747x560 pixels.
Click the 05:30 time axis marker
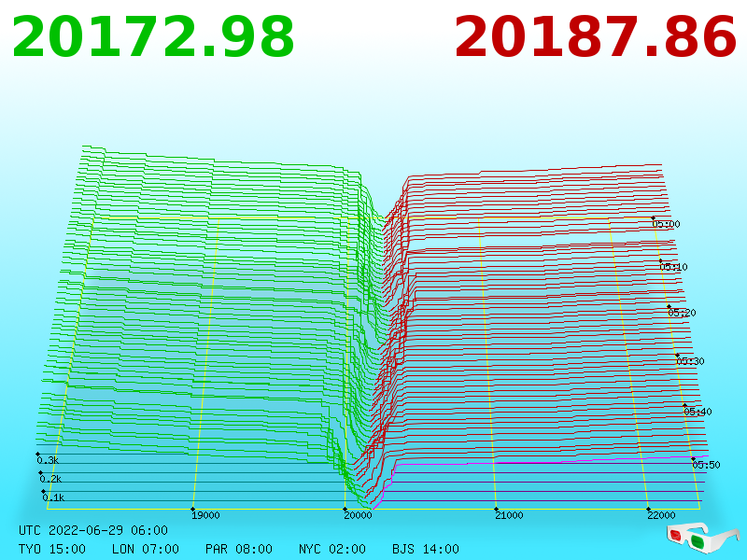coord(690,361)
